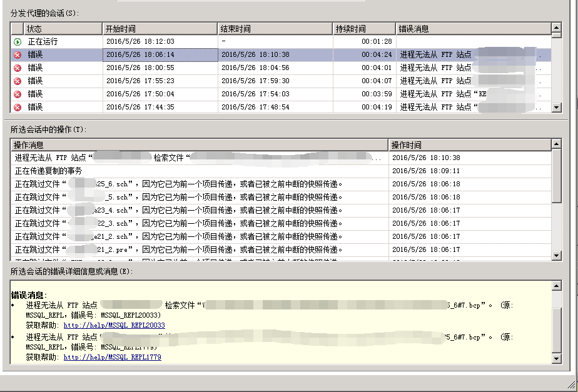
Task: Select start time 2016/5/26 17:55:23
Action: tap(141, 81)
